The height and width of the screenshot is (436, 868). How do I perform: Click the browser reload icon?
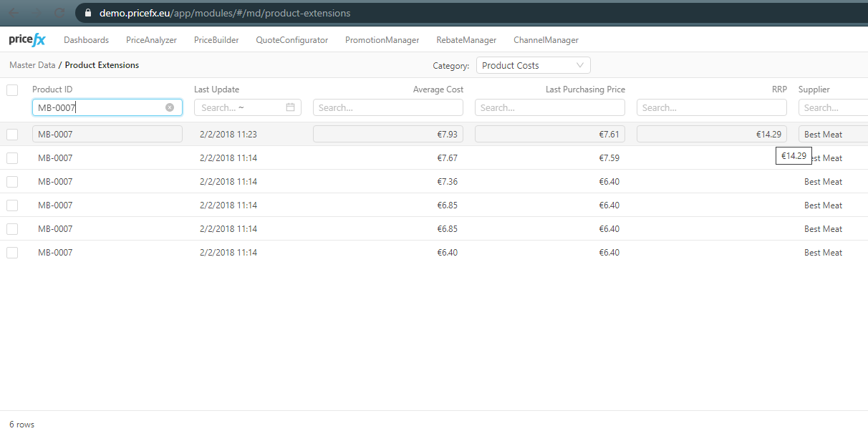pyautogui.click(x=60, y=13)
